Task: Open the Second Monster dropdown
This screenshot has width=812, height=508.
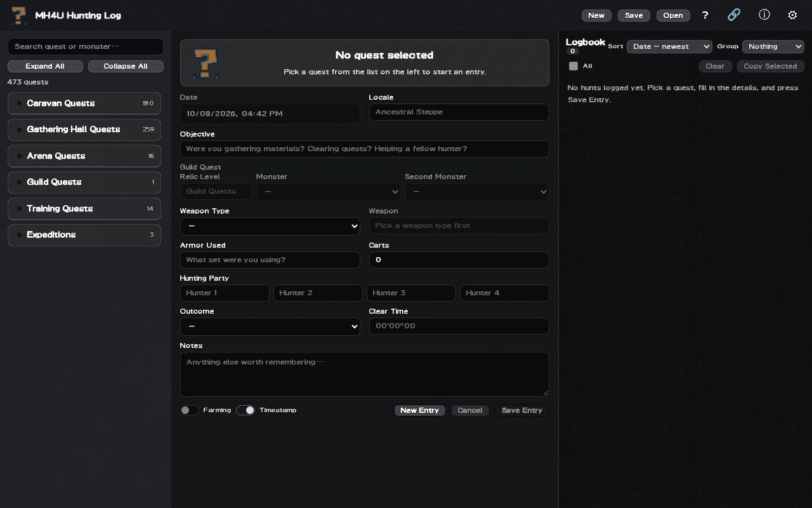Action: [x=477, y=192]
